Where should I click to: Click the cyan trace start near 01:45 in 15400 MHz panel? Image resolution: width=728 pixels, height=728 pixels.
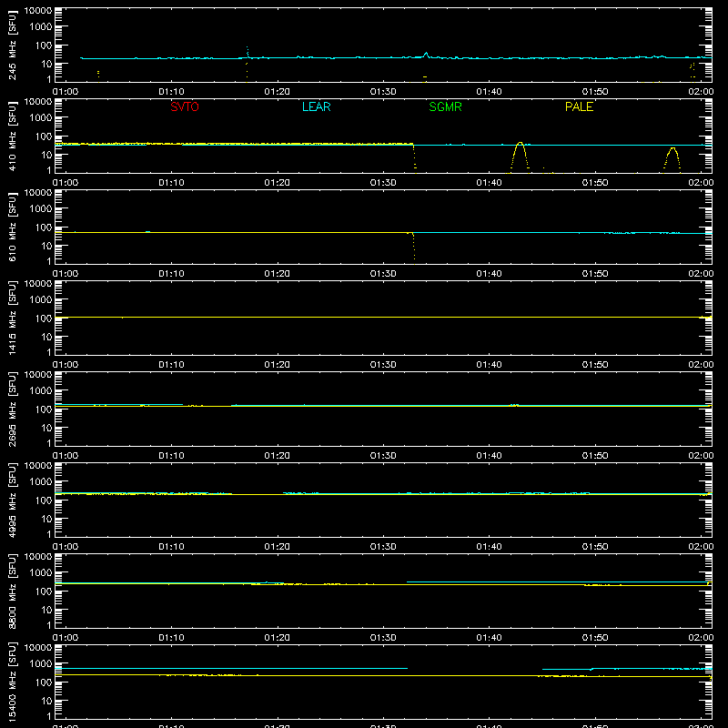(x=543, y=669)
